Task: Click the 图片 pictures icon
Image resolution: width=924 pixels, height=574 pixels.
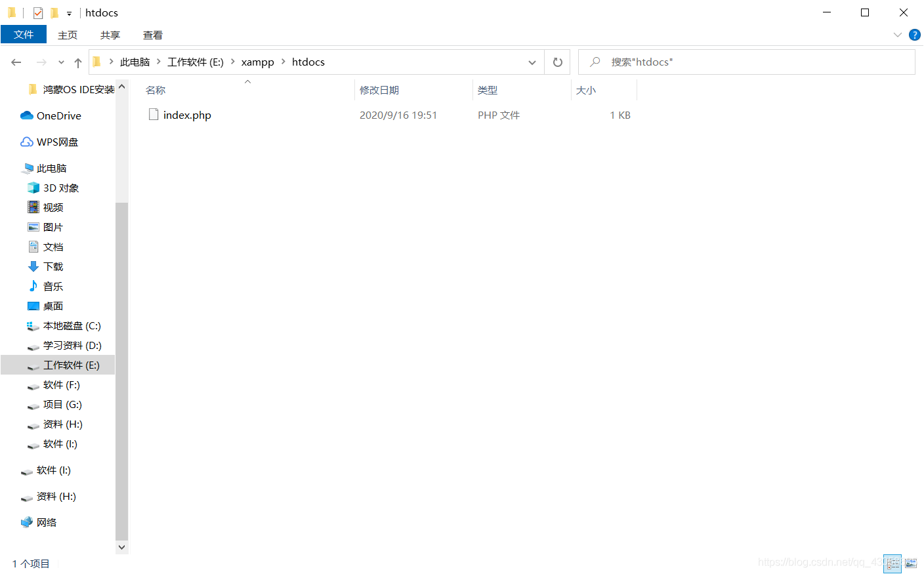Action: 33,227
